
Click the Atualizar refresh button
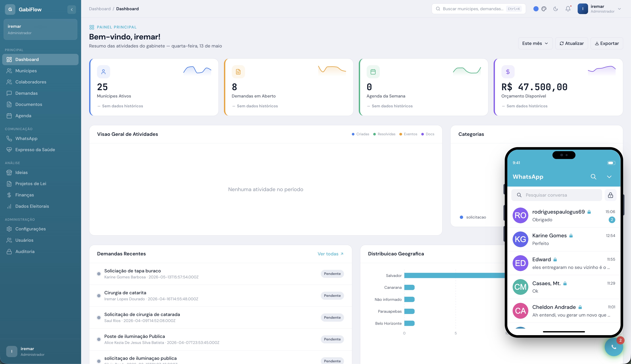click(x=571, y=43)
